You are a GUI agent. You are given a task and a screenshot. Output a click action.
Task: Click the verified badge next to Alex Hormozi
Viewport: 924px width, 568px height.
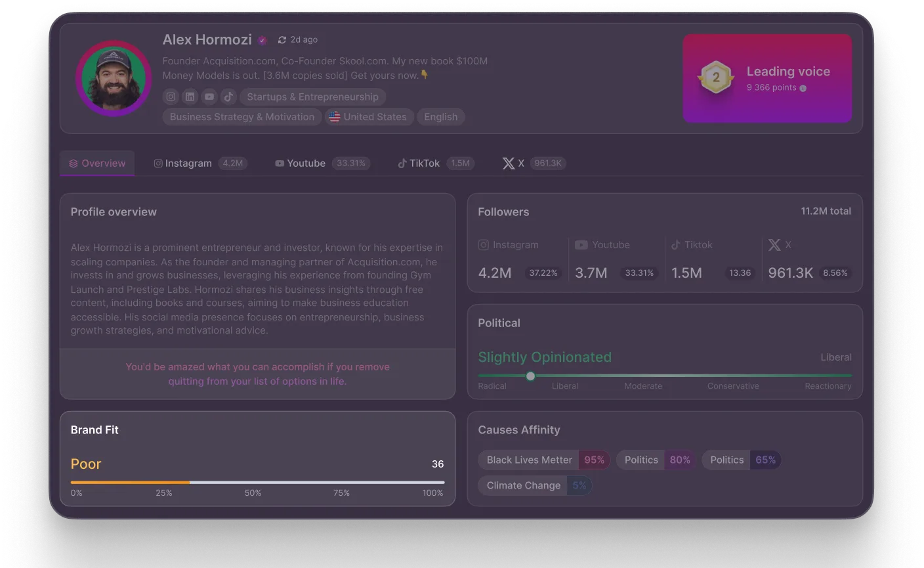click(x=262, y=40)
